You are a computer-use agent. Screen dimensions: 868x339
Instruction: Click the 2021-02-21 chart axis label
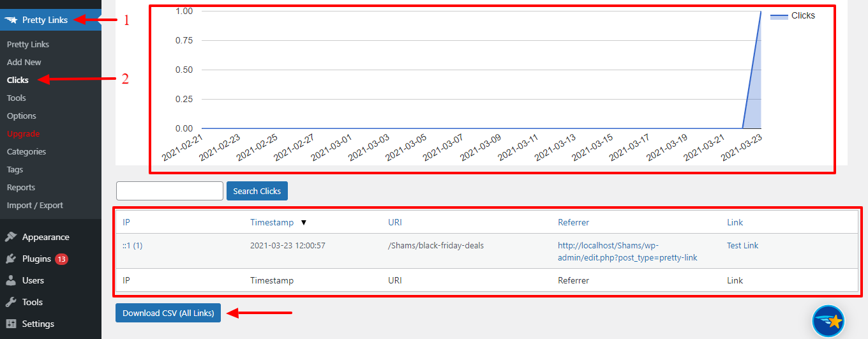[x=182, y=147]
